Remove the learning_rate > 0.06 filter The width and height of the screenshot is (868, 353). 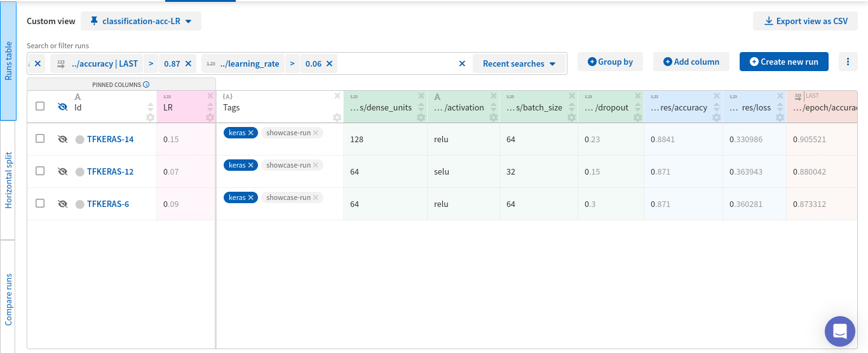329,63
